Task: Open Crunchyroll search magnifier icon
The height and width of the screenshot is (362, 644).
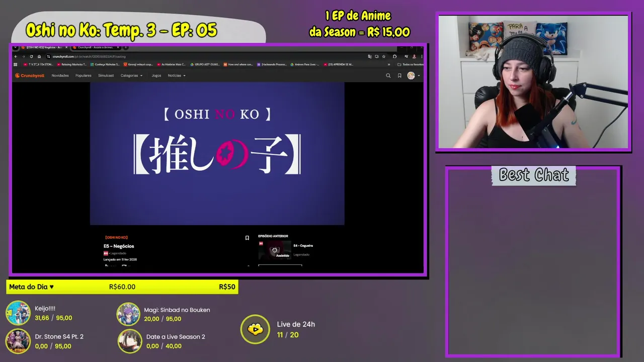Action: (x=388, y=75)
